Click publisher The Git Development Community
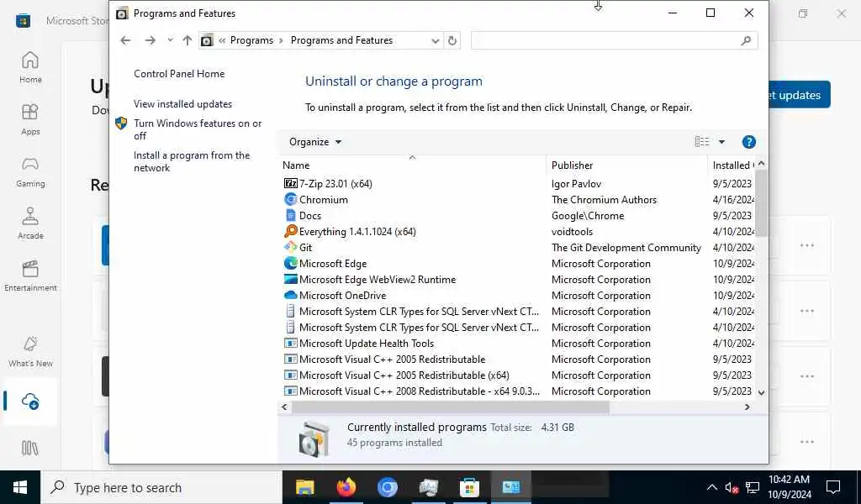Image resolution: width=861 pixels, height=504 pixels. (626, 247)
